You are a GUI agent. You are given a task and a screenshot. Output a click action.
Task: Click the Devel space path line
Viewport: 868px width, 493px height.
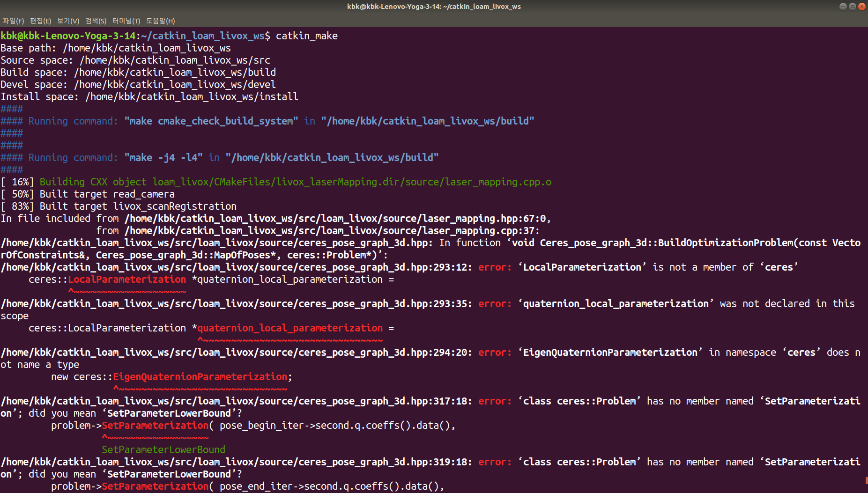(x=138, y=85)
